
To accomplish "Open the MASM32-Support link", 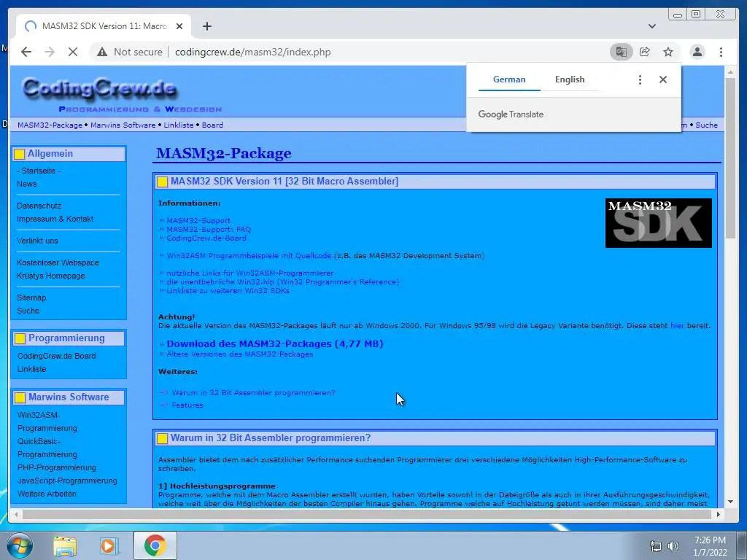I will coord(198,220).
